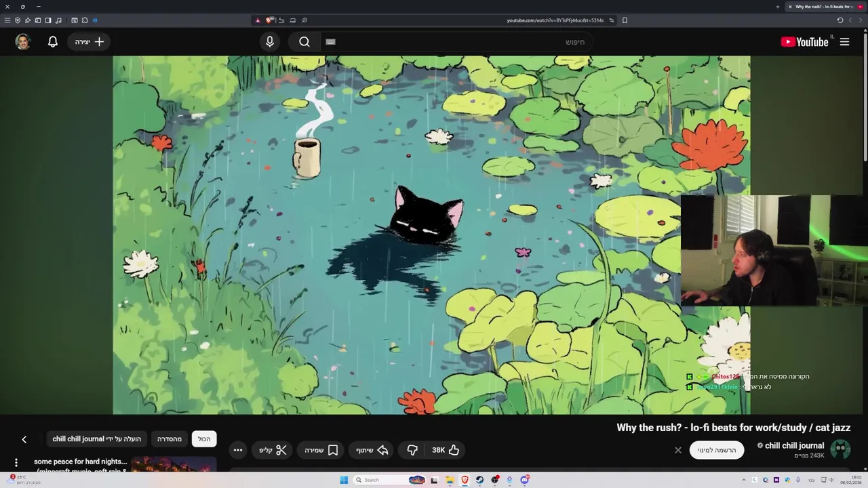Open the browser VPN shield icon
868x488 pixels.
[x=18, y=20]
